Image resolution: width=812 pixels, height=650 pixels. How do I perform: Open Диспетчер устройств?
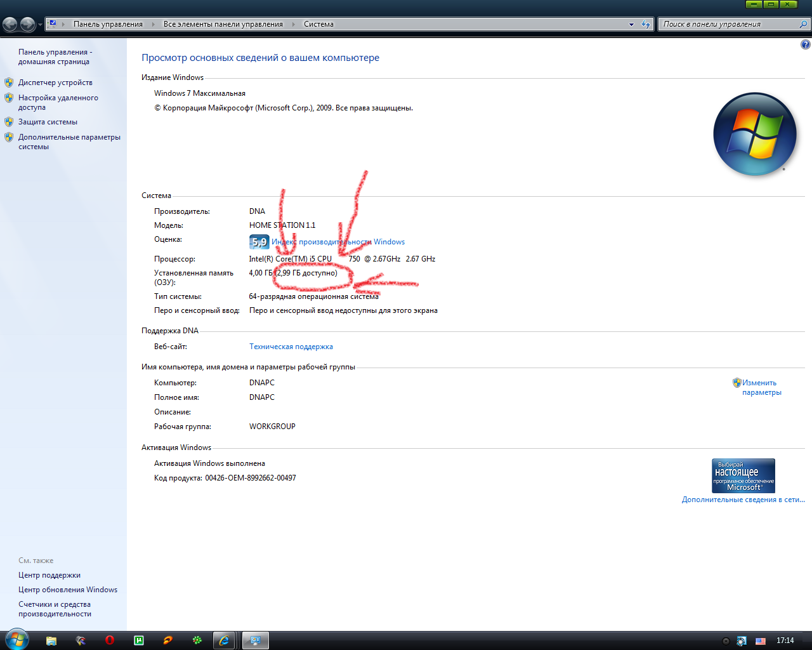[x=55, y=83]
